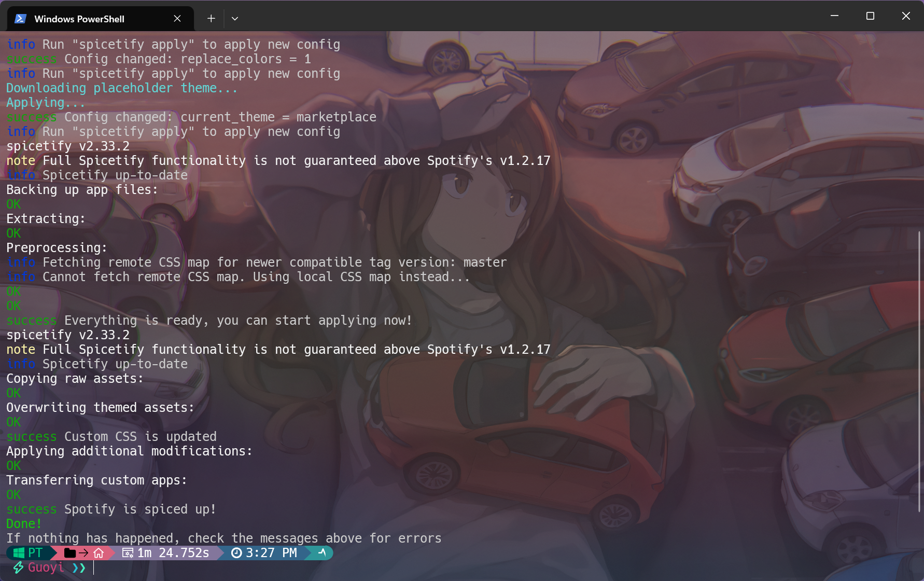This screenshot has height=581, width=924.
Task: Click the 3:27 PM time segment
Action: click(270, 552)
